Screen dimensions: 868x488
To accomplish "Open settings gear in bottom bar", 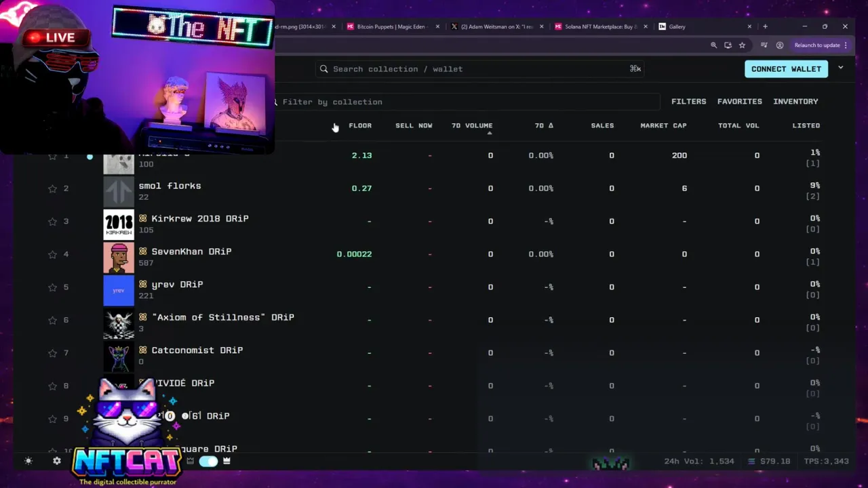I will pyautogui.click(x=57, y=461).
